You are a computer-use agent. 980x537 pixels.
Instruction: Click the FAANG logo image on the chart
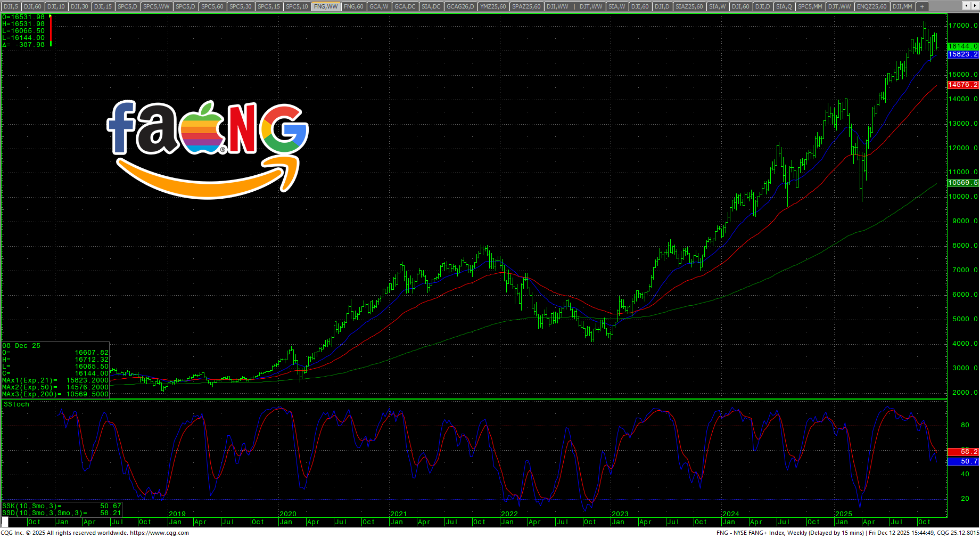(x=208, y=149)
